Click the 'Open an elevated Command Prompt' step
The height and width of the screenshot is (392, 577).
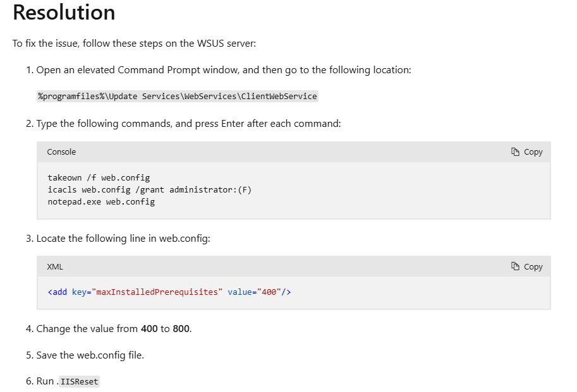[224, 70]
